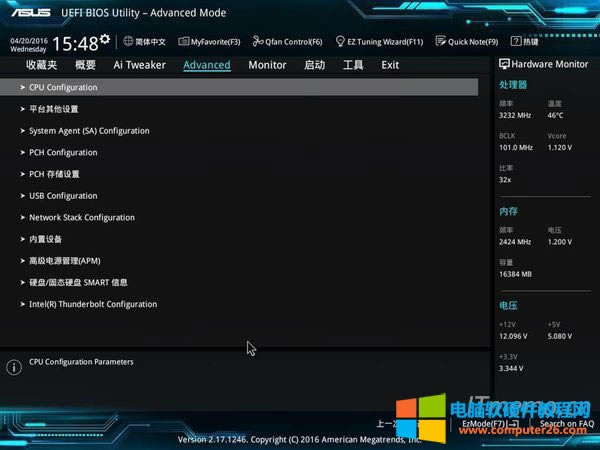
Task: Go to the 启动 boot tab
Action: click(x=315, y=65)
